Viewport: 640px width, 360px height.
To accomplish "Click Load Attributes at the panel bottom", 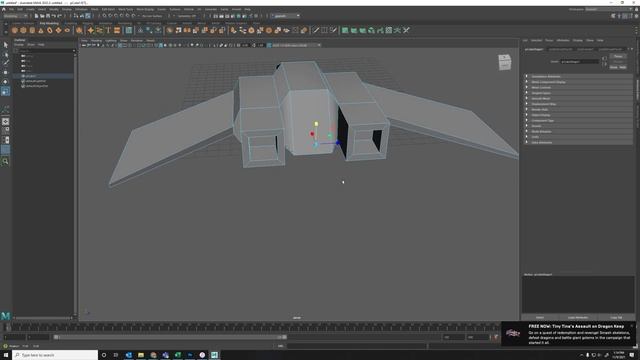I will click(578, 318).
